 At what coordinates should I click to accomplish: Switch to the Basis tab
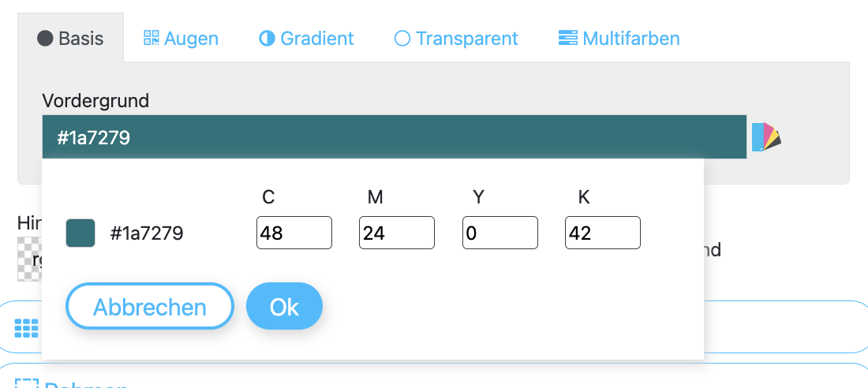tap(70, 38)
